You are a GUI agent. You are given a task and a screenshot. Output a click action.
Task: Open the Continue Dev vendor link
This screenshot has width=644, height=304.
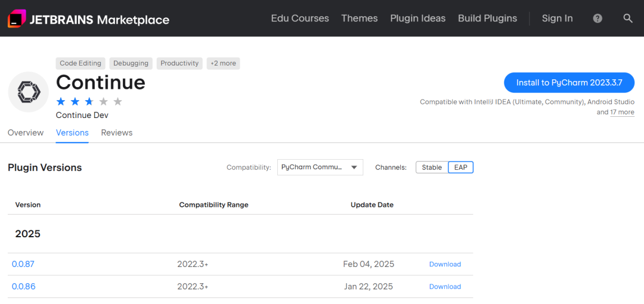82,115
